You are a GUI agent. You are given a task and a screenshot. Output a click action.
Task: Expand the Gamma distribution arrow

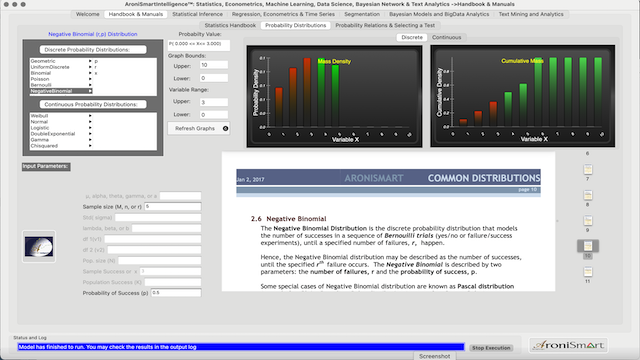click(90, 140)
